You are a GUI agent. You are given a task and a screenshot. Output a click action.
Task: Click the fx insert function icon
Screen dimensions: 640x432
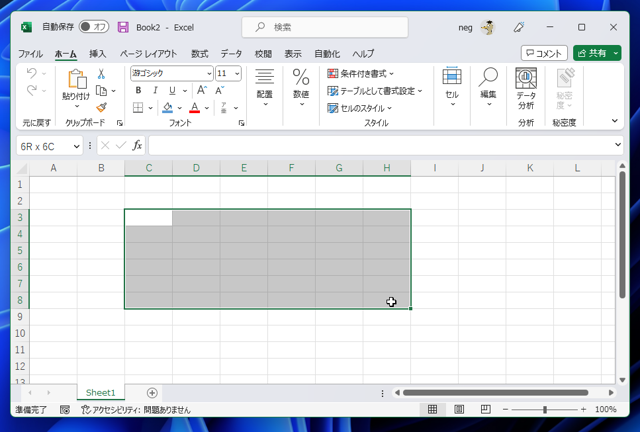(x=137, y=145)
